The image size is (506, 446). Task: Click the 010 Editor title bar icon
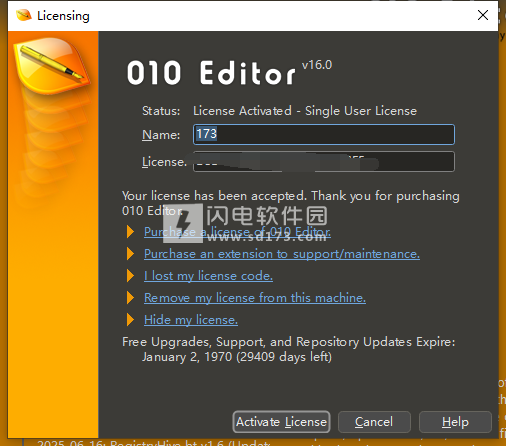pos(23,15)
